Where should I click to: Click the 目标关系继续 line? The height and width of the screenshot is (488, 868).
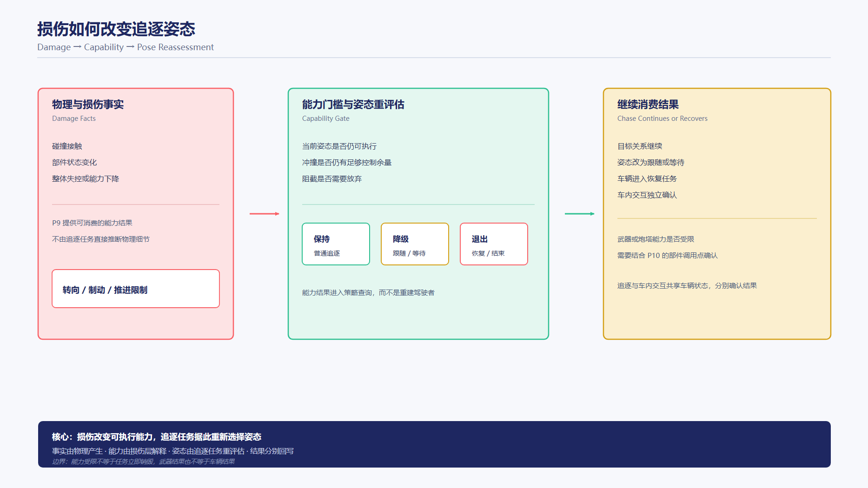click(640, 146)
